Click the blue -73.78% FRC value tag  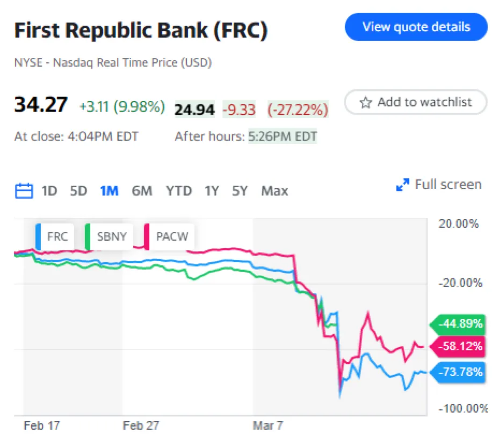(458, 371)
